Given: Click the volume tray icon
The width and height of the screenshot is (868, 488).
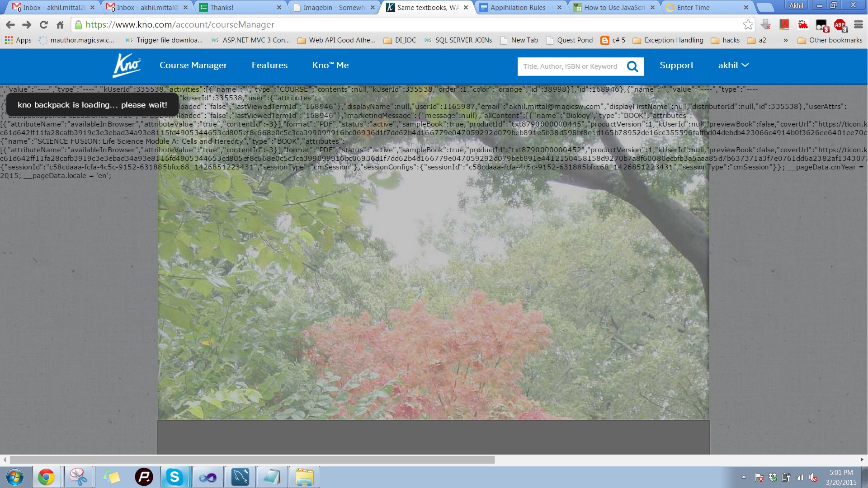Looking at the screenshot, I should point(813,477).
